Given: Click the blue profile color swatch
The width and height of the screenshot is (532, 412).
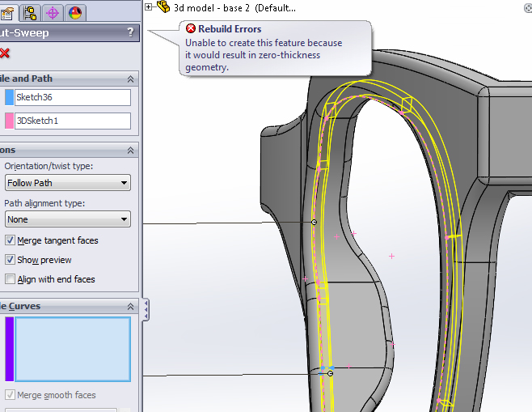Looking at the screenshot, I should coord(9,97).
